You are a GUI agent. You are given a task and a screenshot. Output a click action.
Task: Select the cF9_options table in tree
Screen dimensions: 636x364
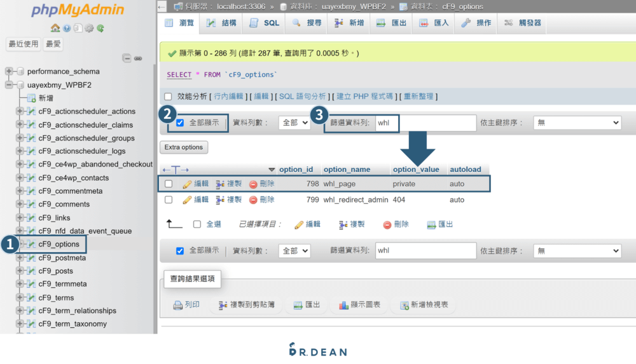pyautogui.click(x=59, y=244)
